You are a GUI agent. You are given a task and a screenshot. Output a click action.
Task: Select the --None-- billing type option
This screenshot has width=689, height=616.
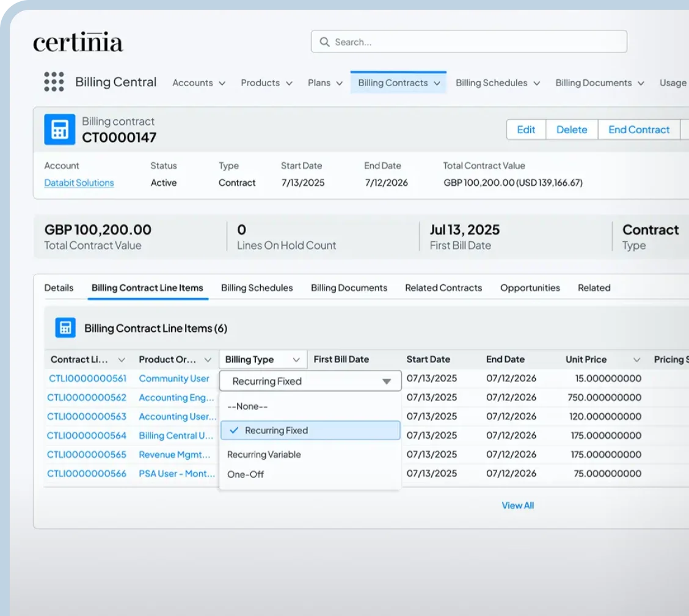[x=247, y=406]
